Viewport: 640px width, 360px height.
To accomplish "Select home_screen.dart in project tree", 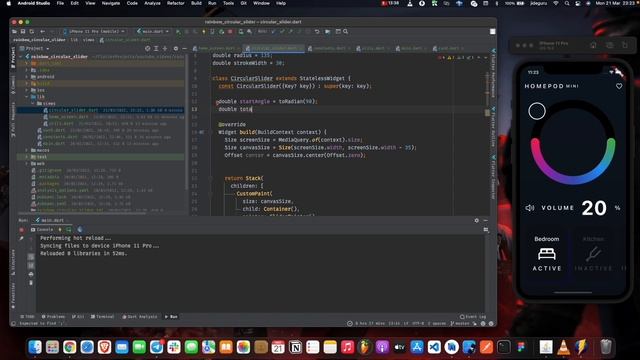I will point(100,117).
